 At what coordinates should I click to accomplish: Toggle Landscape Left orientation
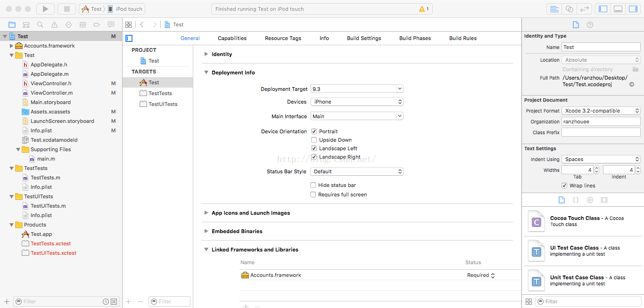(x=314, y=148)
